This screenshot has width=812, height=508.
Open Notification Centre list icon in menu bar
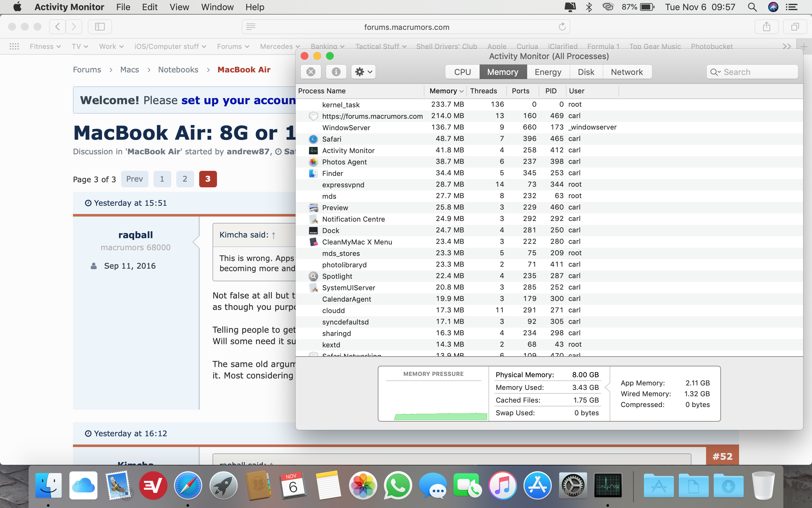(x=792, y=7)
